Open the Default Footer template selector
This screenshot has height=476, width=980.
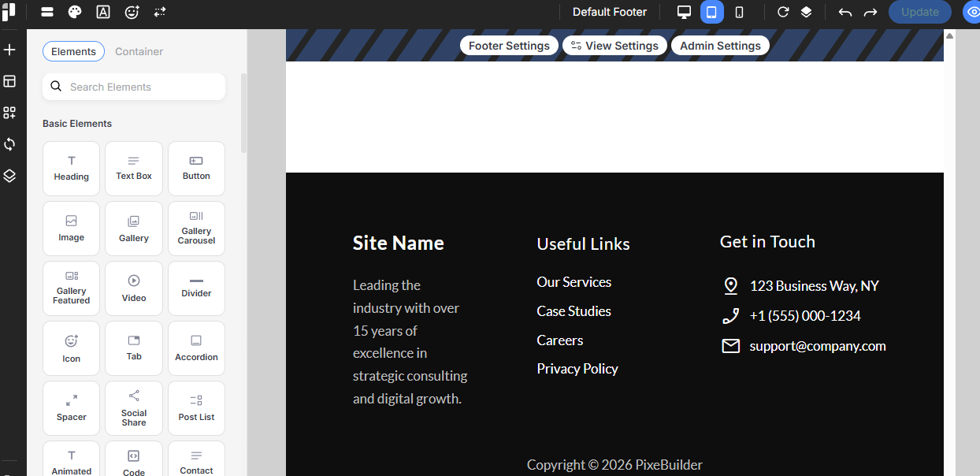tap(610, 12)
